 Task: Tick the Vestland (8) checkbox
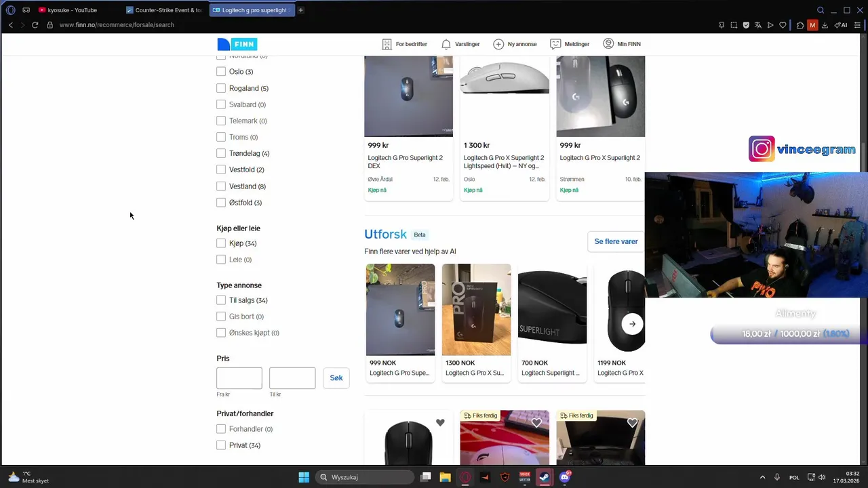coord(221,186)
